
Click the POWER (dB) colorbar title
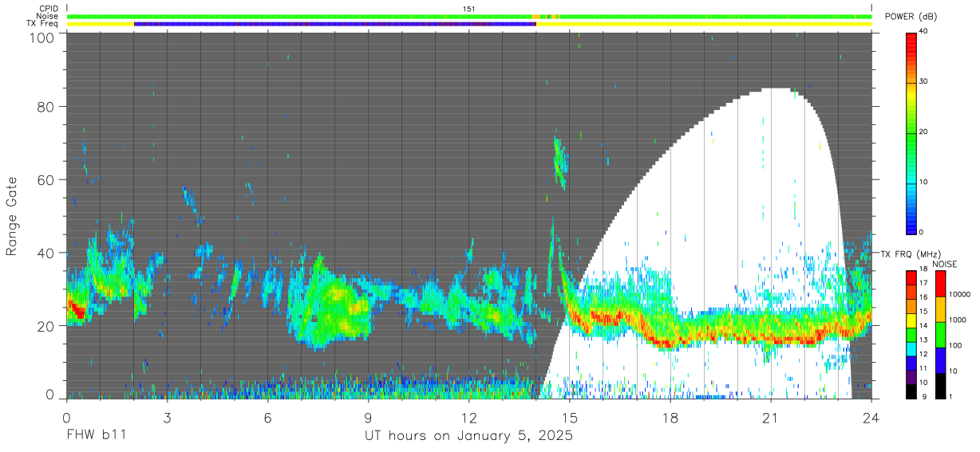click(910, 16)
